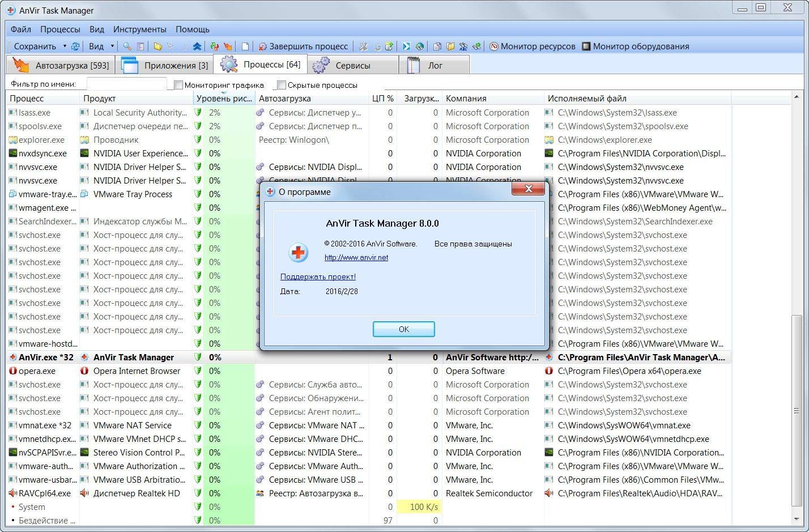
Task: Close the О программе dialog
Action: [528, 189]
